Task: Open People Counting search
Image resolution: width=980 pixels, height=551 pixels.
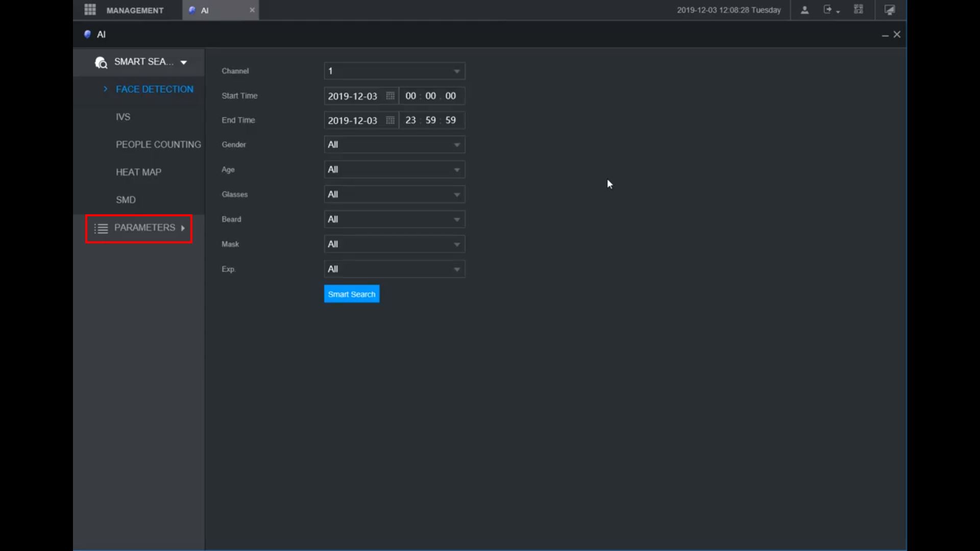Action: coord(158,144)
